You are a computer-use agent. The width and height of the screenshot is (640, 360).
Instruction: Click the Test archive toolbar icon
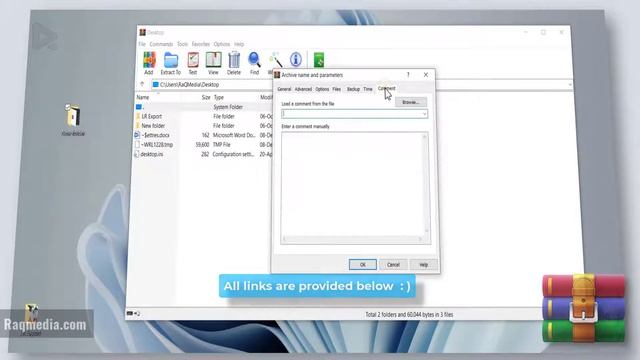click(193, 63)
